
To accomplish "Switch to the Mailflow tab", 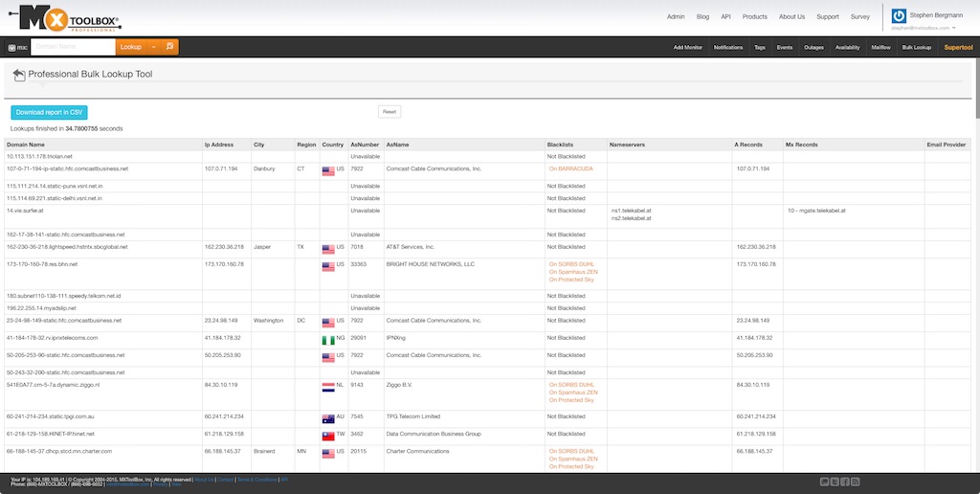I will tap(880, 48).
